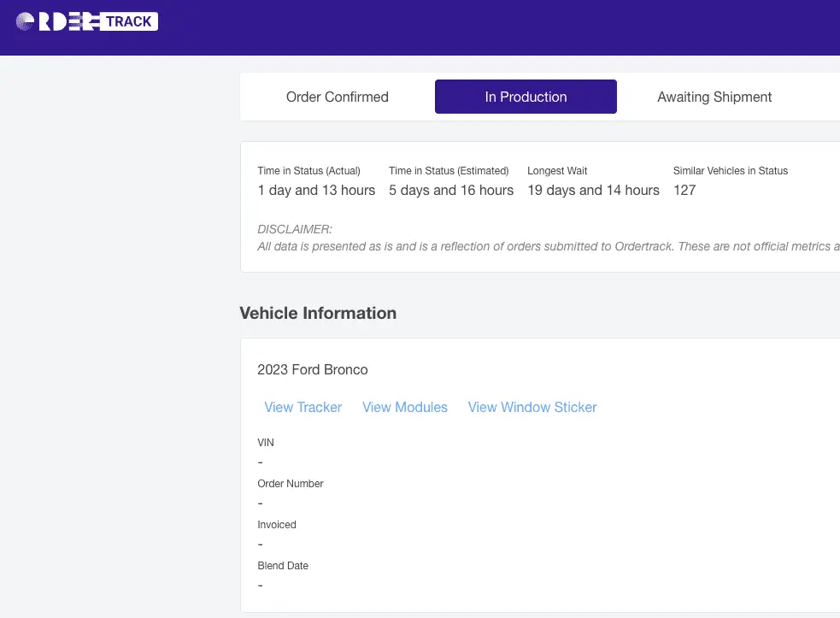Select the 2023 Ford Bronco title
The width and height of the screenshot is (840, 618).
[312, 369]
